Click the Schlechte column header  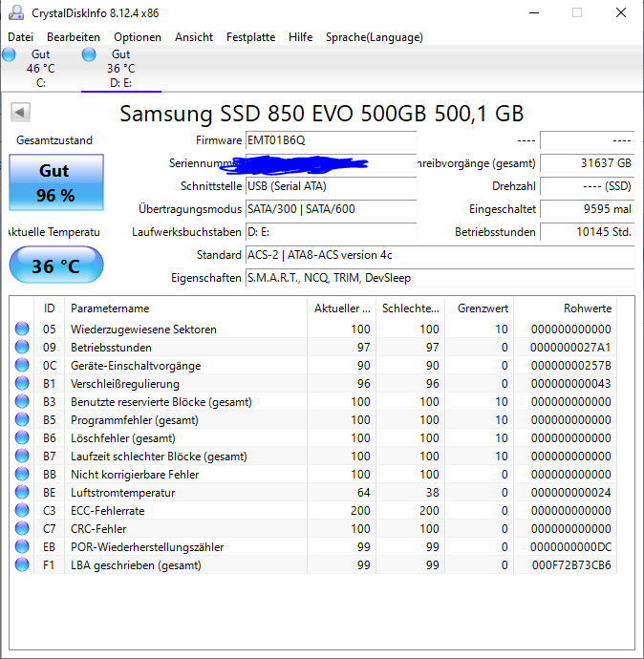[x=410, y=308]
